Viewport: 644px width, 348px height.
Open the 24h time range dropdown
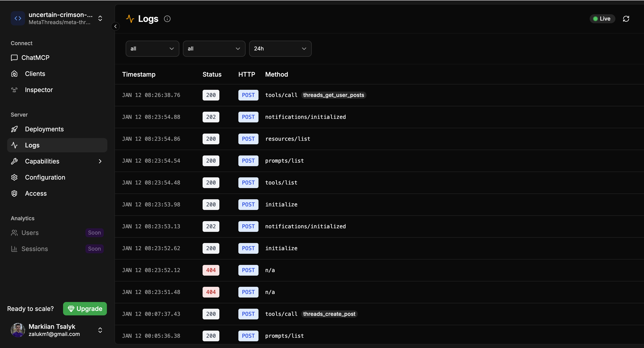pyautogui.click(x=280, y=49)
